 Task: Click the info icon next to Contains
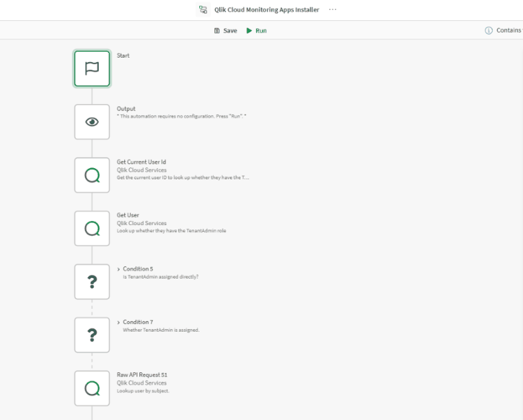(488, 30)
